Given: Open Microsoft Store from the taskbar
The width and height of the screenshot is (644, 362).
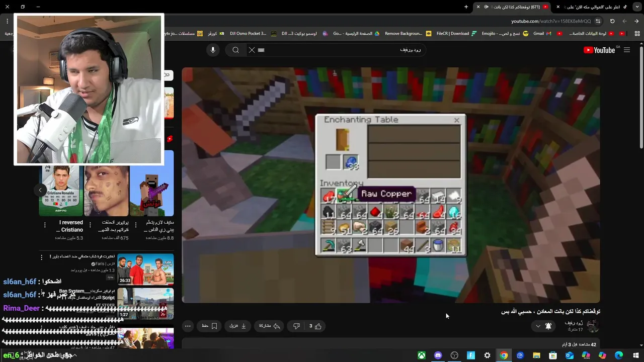Looking at the screenshot, I should (x=553, y=355).
